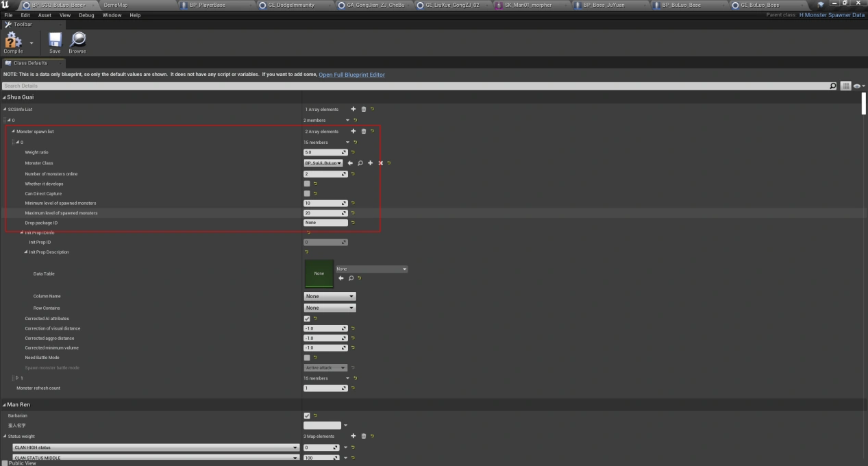Uncheck the Barbarian checkbox
The image size is (868, 466).
[x=307, y=415]
